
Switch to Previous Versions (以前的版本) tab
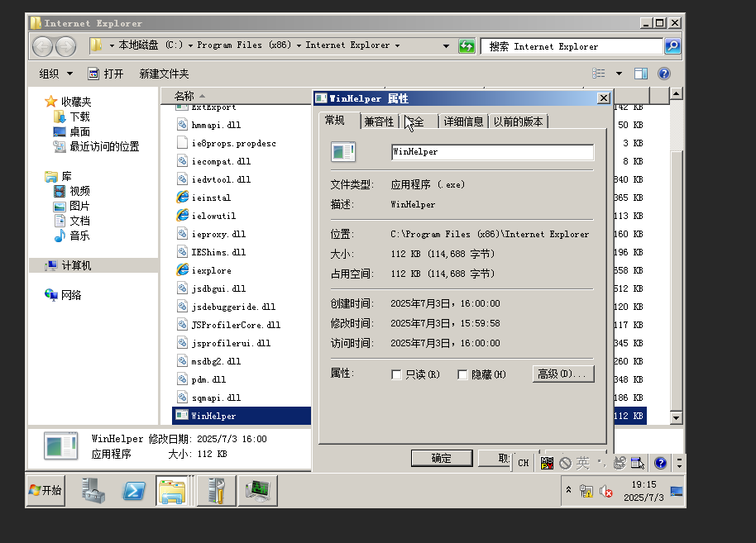click(519, 121)
